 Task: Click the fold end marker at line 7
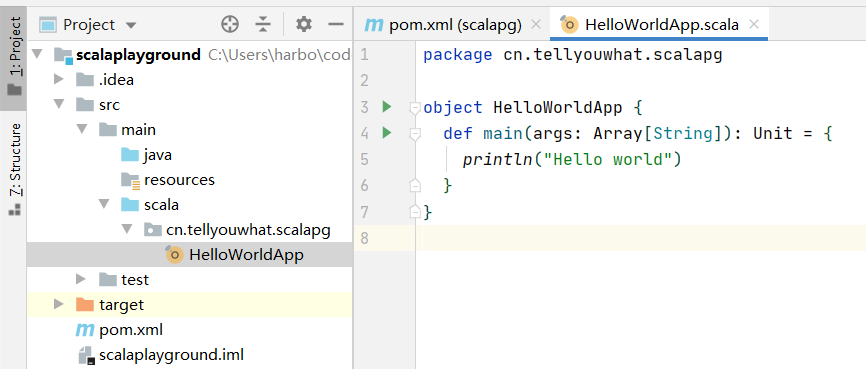tap(415, 211)
